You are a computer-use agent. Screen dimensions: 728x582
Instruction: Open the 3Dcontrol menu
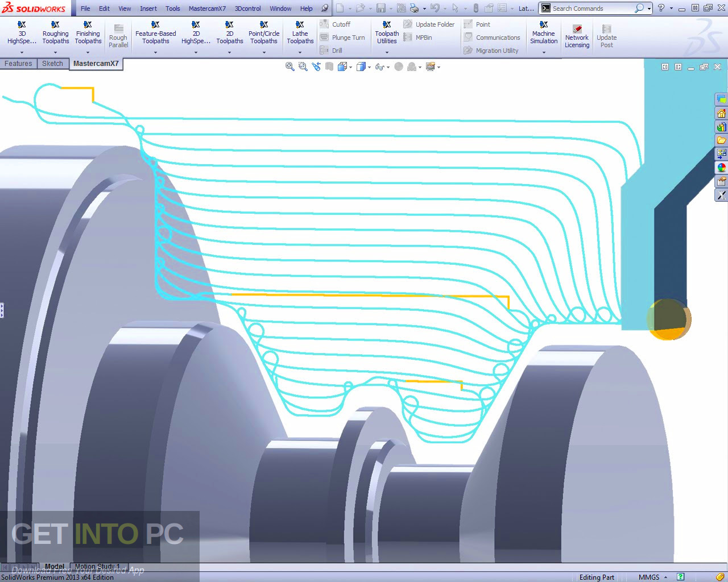[x=248, y=9]
